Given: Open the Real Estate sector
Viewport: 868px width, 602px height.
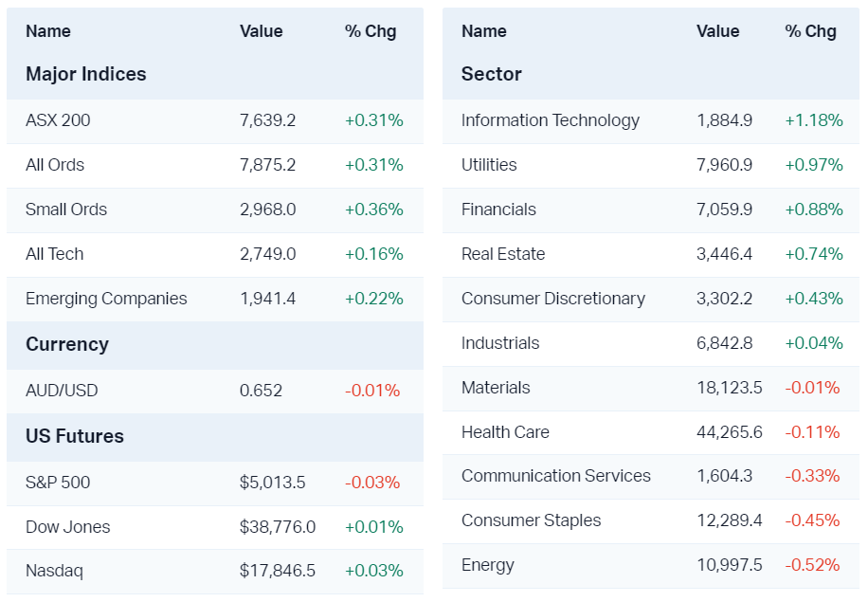Looking at the screenshot, I should pos(503,254).
